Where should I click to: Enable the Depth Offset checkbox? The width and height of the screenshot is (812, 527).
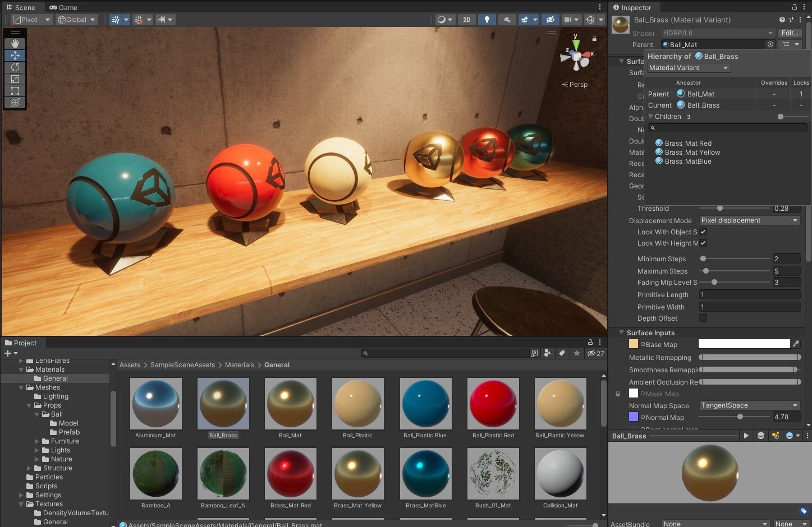pyautogui.click(x=703, y=318)
